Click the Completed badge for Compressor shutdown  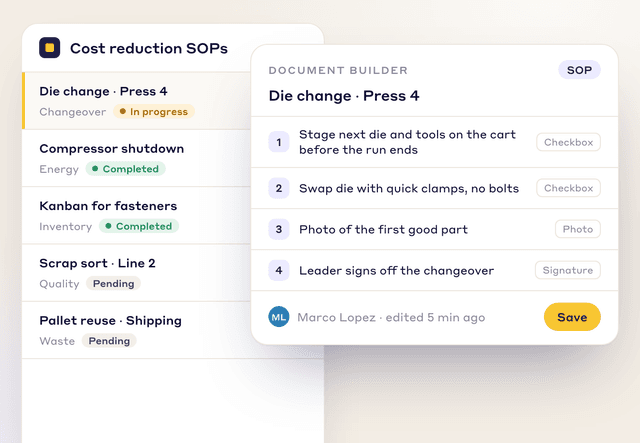pos(125,169)
